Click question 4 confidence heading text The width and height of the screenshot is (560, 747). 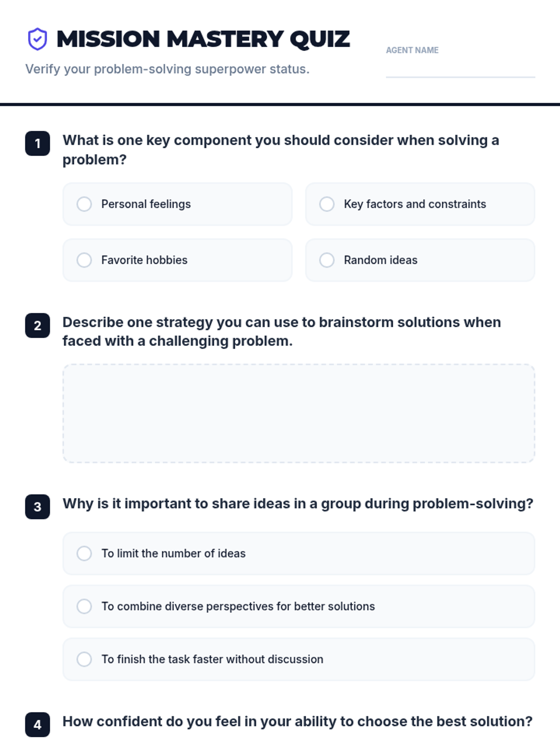[297, 721]
